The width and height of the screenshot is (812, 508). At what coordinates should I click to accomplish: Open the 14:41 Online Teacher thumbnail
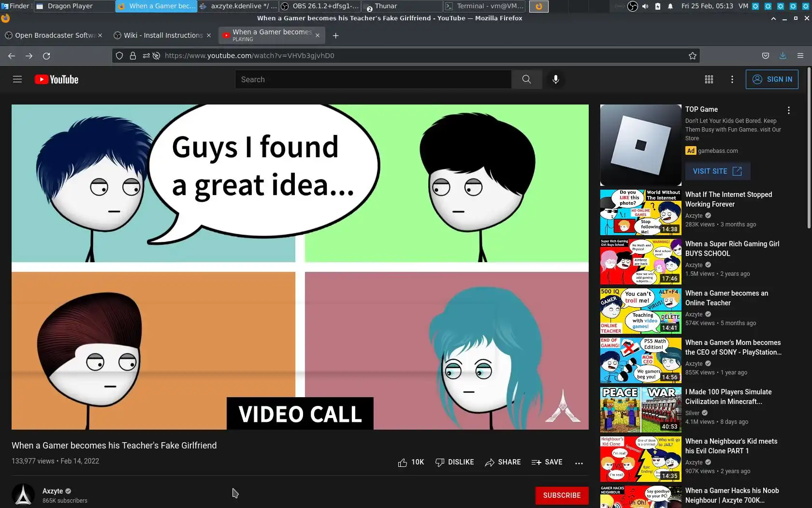click(641, 311)
